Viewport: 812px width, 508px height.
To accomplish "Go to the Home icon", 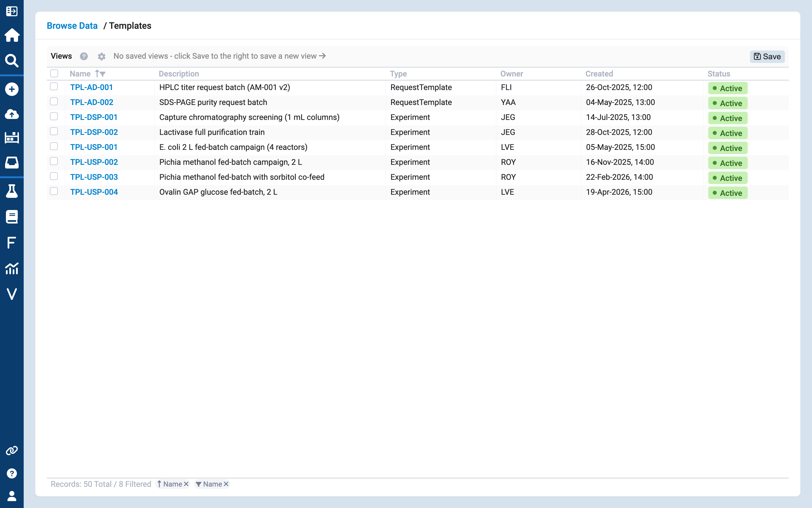I will point(12,35).
